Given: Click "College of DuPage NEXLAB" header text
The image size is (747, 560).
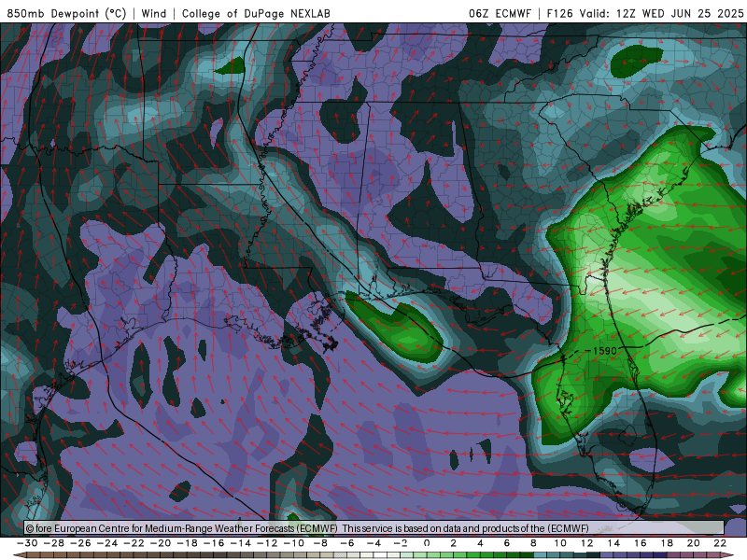Looking at the screenshot, I should coord(256,13).
